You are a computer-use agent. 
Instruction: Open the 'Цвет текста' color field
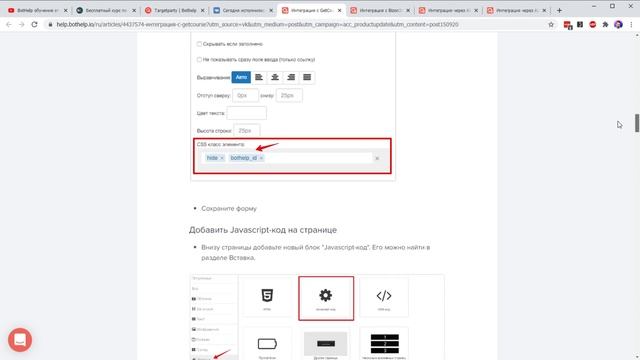247,113
